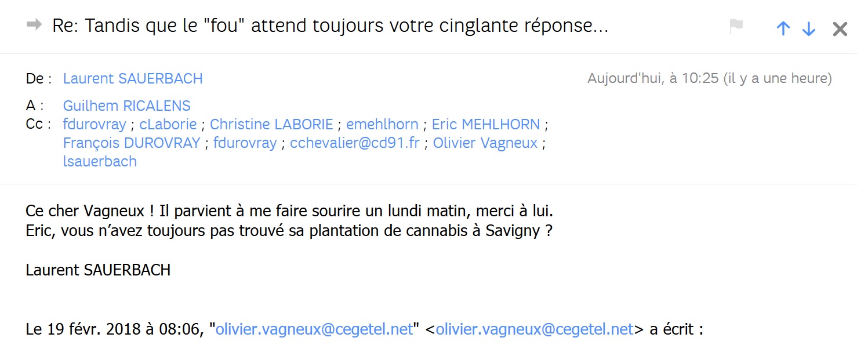
Task: Go to previous message with up arrow
Action: coord(783,28)
